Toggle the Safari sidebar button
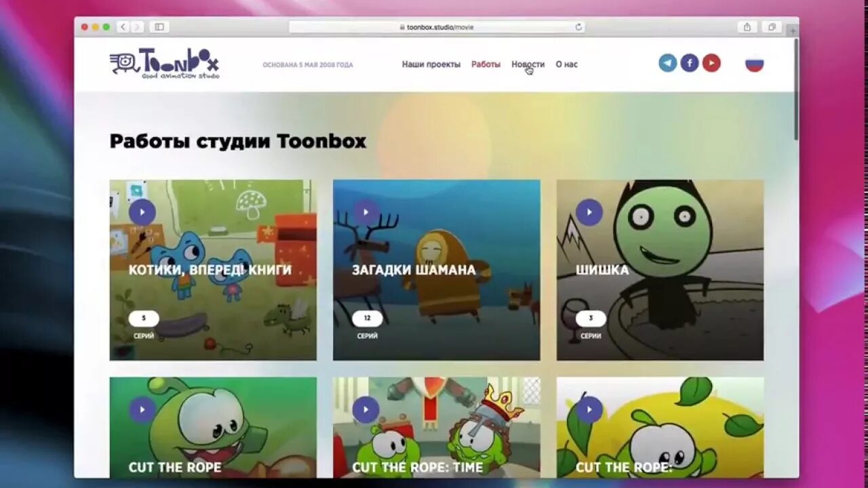Screen dimensions: 868x488 159,27
